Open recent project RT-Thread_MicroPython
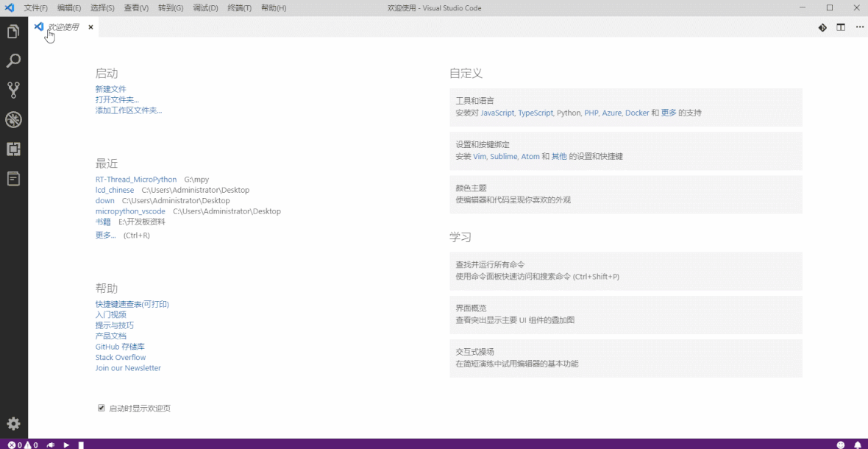The width and height of the screenshot is (868, 449). 135,179
